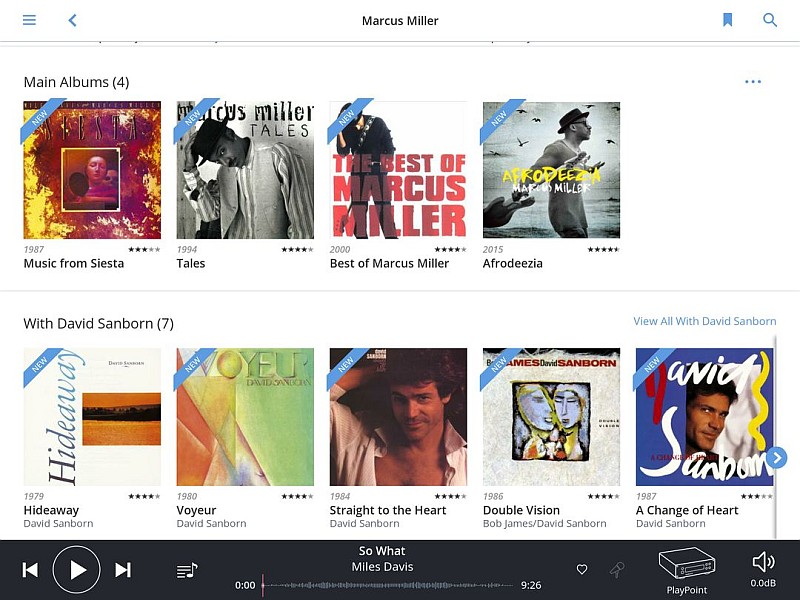800x600 pixels.
Task: Click the Music from Siesta star rating
Action: click(144, 249)
